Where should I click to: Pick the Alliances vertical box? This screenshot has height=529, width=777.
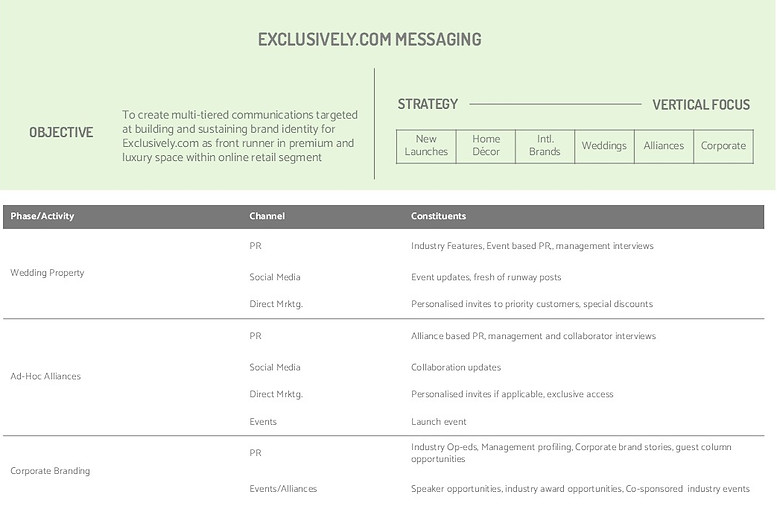(x=664, y=146)
